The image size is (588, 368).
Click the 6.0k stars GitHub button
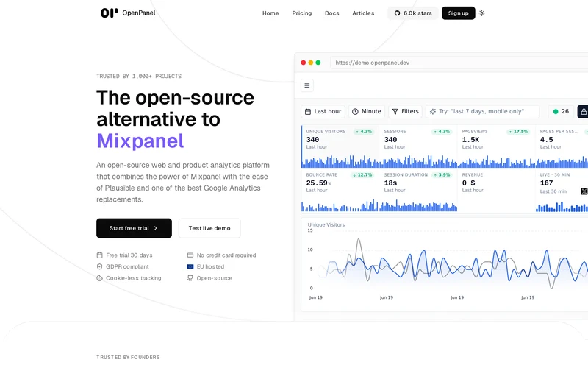click(413, 13)
